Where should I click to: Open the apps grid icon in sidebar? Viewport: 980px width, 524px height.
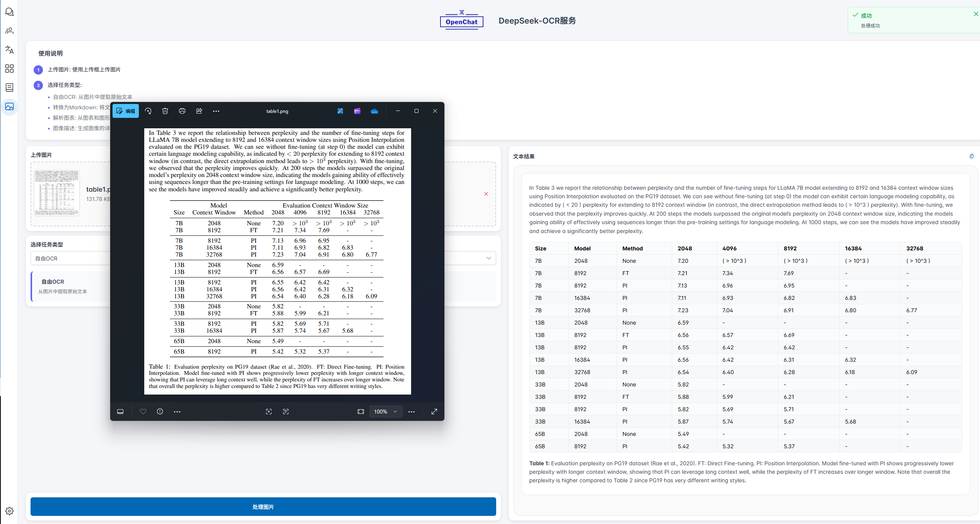click(x=9, y=68)
